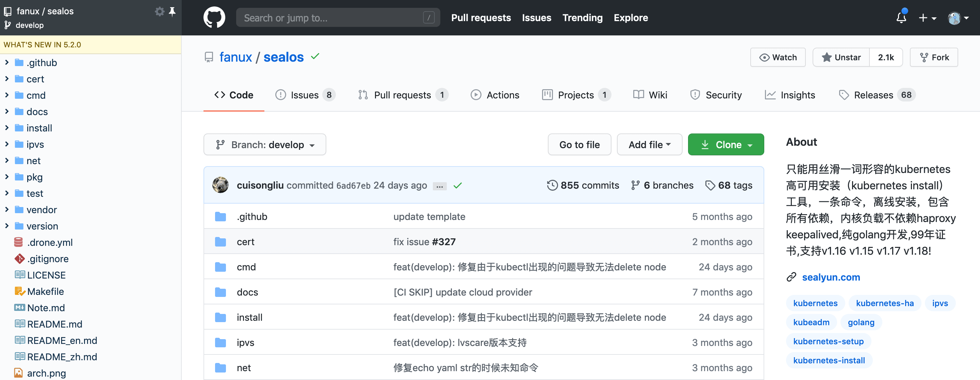Open green Clone dropdown
Viewport: 980px width, 380px height.
[x=725, y=144]
